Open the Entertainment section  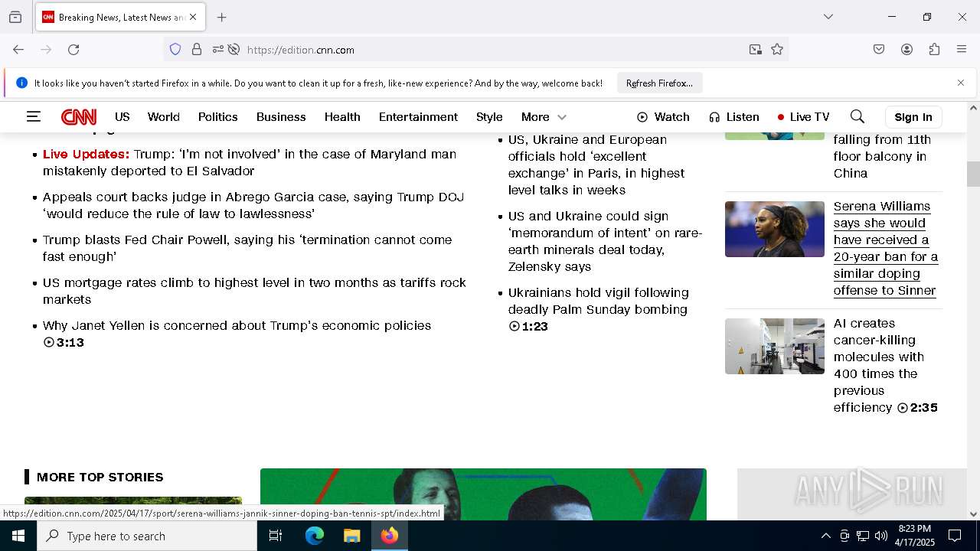(418, 117)
